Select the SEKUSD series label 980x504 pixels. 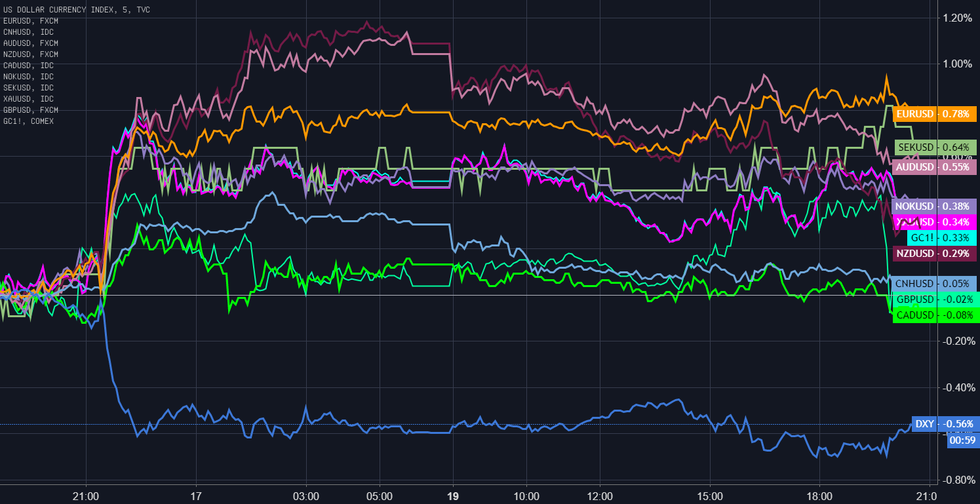pyautogui.click(x=935, y=147)
